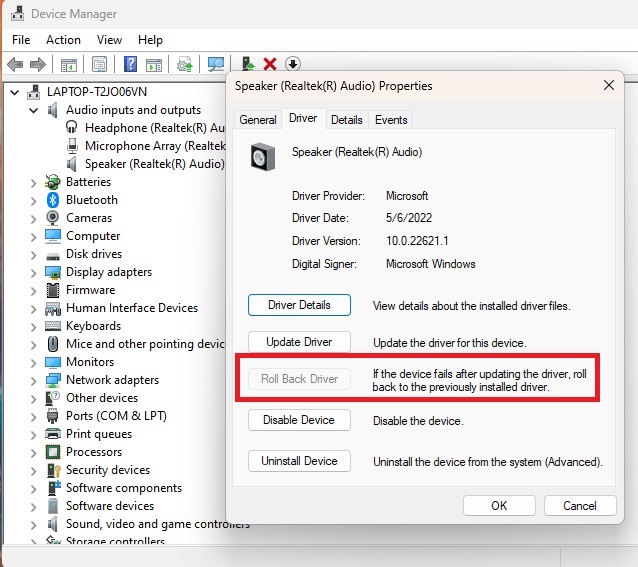Click the Ports (COM & LPT) plug icon
This screenshot has height=567, width=638.
52,416
